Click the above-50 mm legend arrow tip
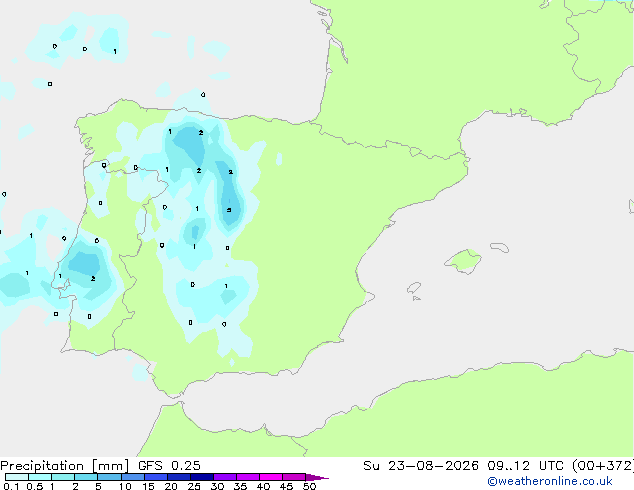The image size is (634, 490). (317, 477)
